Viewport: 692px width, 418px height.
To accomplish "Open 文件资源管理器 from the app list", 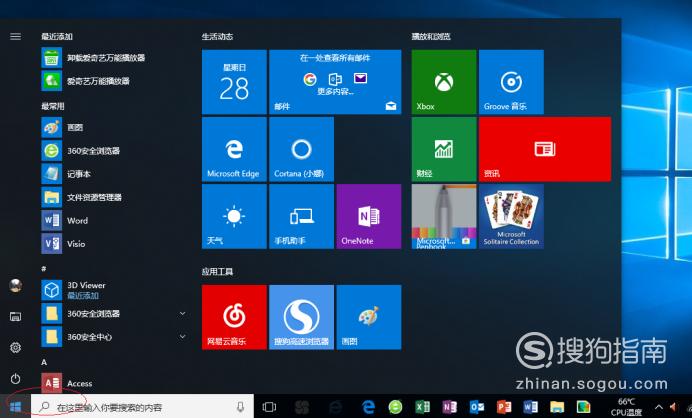I will [x=115, y=197].
